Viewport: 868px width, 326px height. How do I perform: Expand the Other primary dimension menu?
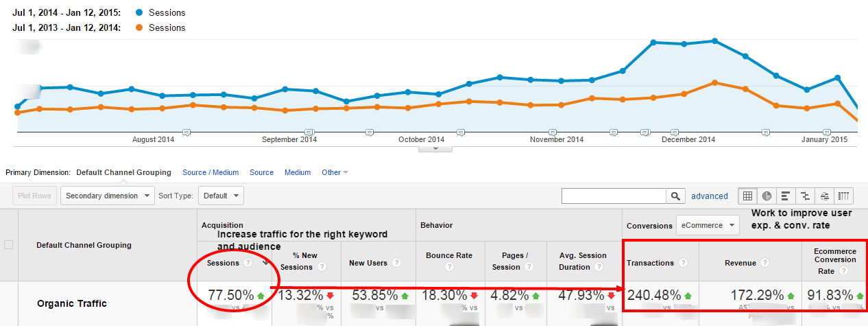point(335,172)
